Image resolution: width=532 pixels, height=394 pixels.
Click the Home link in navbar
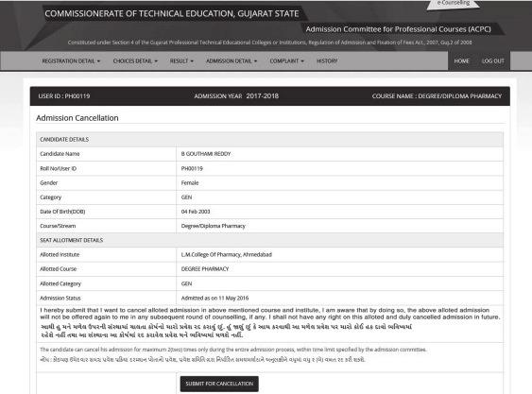click(x=461, y=61)
